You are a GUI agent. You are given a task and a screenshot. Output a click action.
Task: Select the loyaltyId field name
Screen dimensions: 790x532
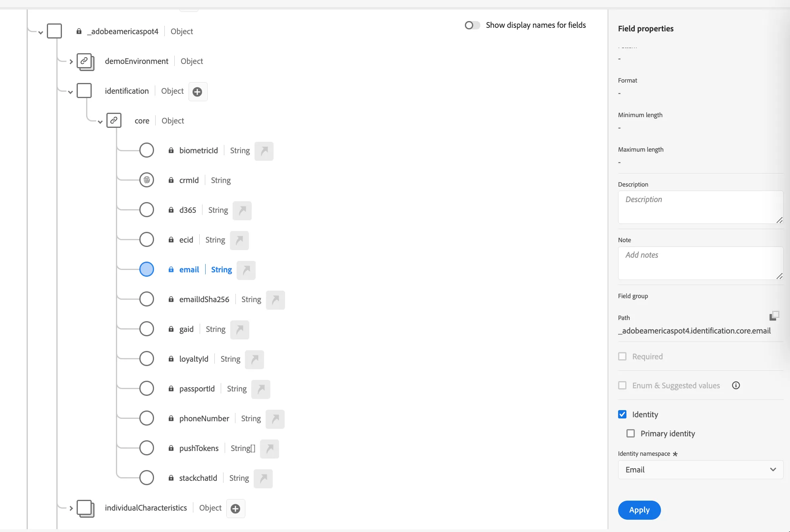coord(194,359)
